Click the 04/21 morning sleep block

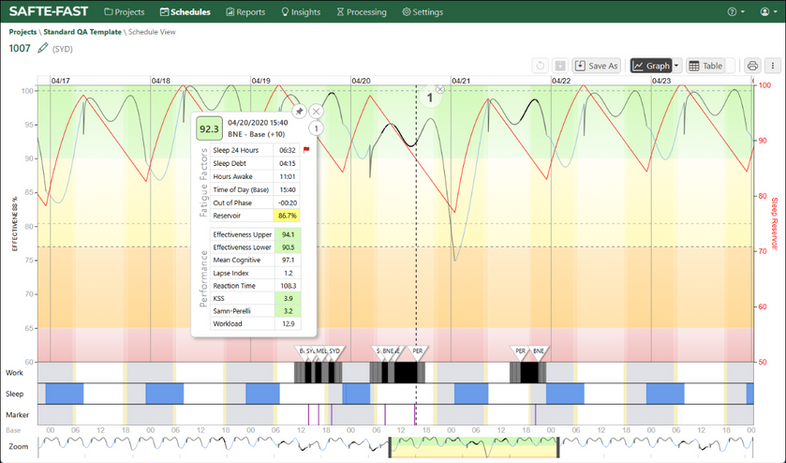pyautogui.click(x=471, y=393)
